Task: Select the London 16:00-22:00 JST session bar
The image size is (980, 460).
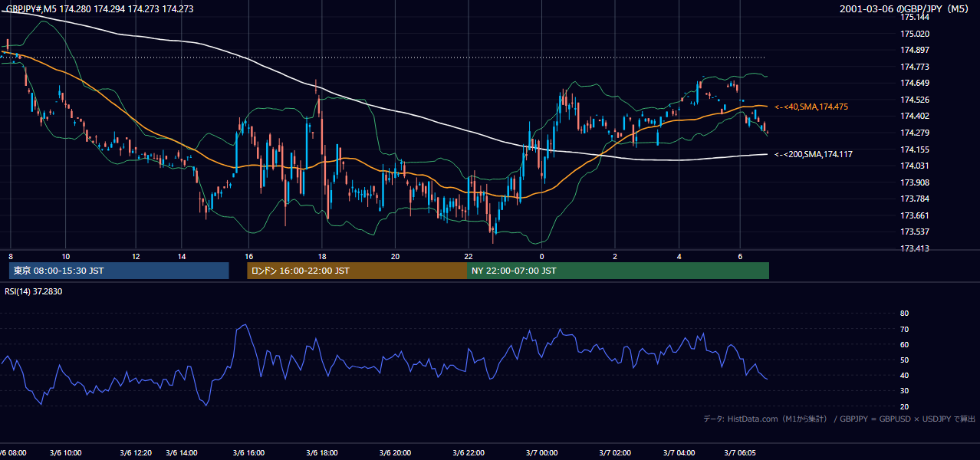Action: (x=357, y=271)
